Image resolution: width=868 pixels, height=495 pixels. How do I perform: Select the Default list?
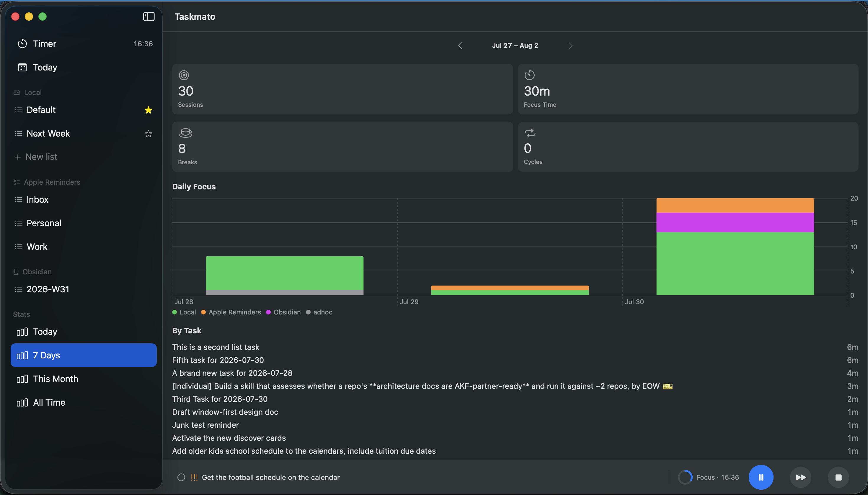click(x=84, y=110)
